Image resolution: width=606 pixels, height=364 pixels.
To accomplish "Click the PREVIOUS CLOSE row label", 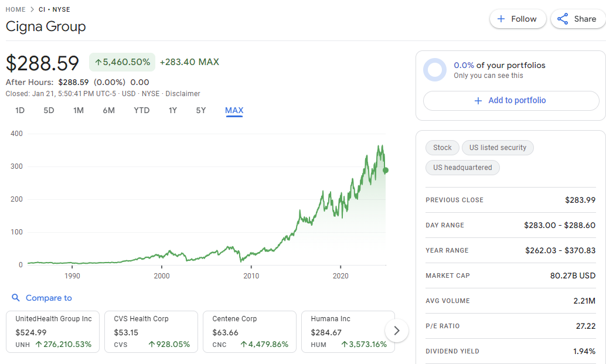I will [x=455, y=200].
